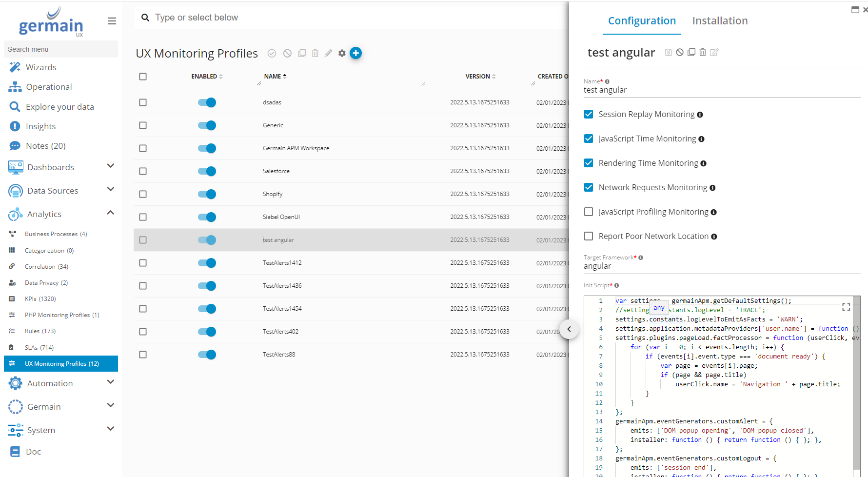Open the gear settings icon beside the profiles title
The width and height of the screenshot is (868, 477).
coord(342,53)
